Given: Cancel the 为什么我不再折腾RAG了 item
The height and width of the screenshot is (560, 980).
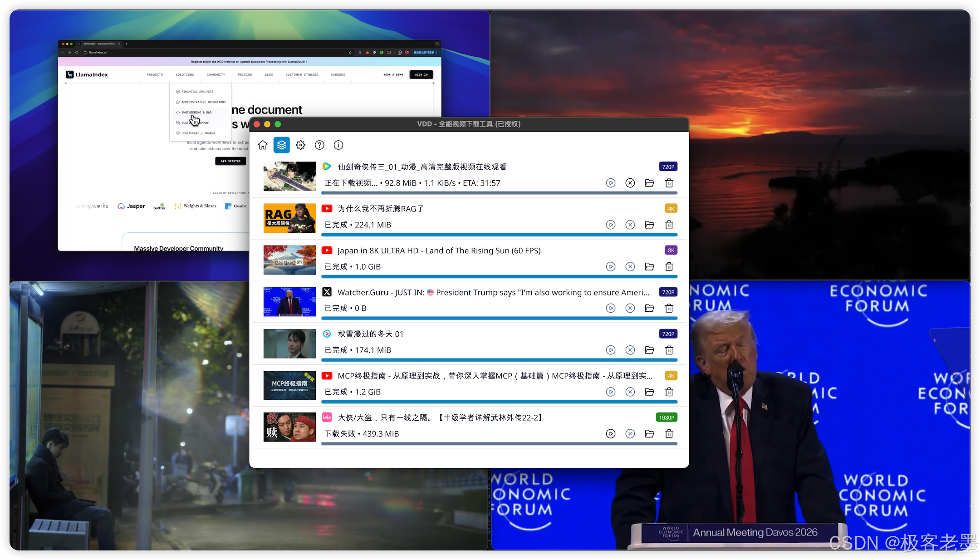Looking at the screenshot, I should pos(630,225).
